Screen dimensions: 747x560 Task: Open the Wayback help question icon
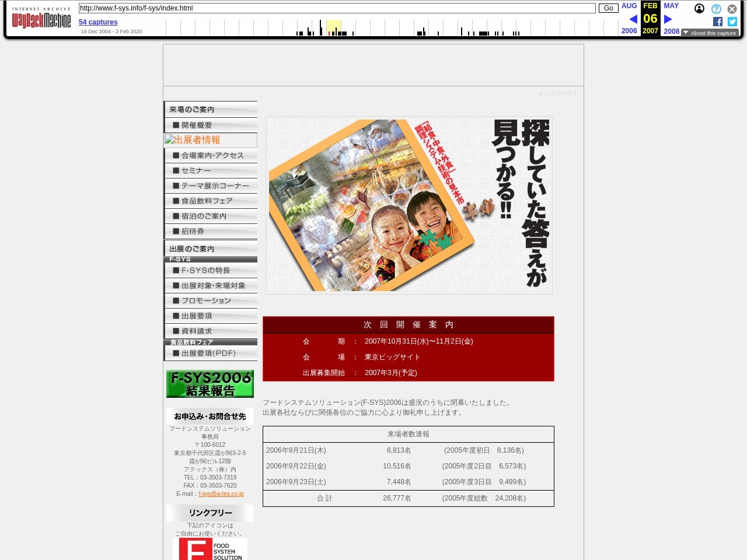(x=716, y=9)
